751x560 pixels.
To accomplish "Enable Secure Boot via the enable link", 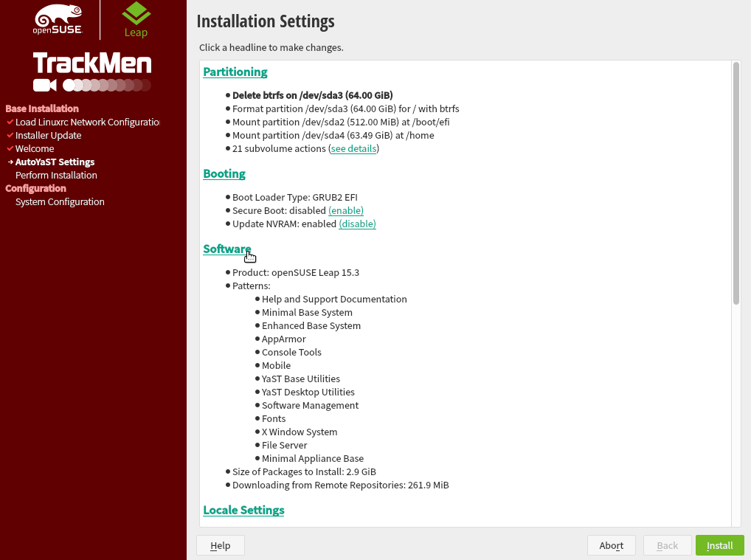I will point(345,210).
